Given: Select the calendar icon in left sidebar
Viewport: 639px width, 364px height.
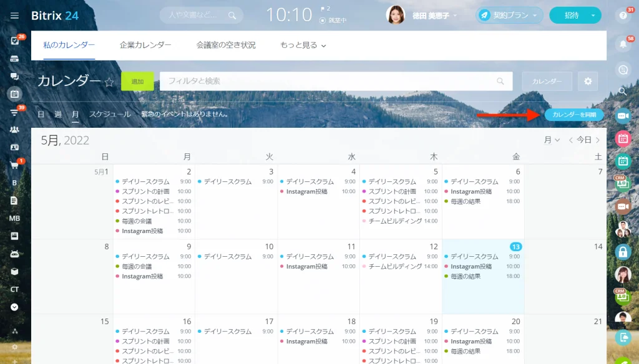Looking at the screenshot, I should pyautogui.click(x=14, y=94).
